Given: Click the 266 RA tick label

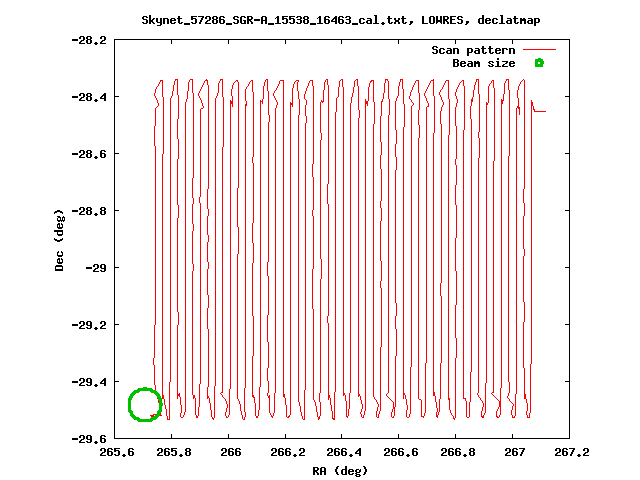Looking at the screenshot, I should (231, 452).
